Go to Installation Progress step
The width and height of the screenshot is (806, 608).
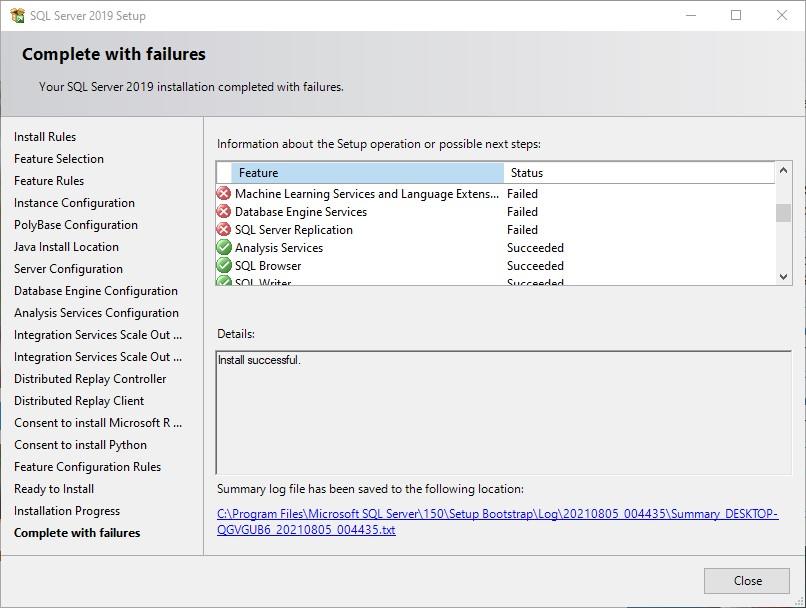tap(67, 511)
